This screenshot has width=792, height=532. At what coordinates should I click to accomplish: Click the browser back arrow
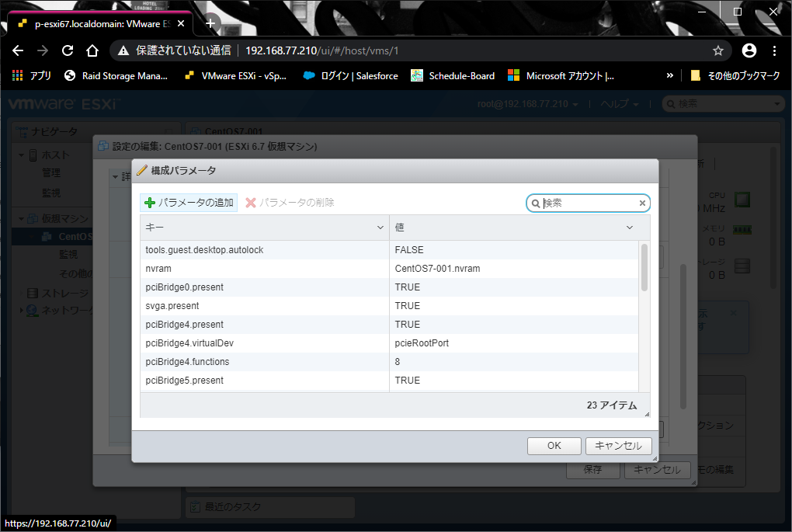(18, 50)
